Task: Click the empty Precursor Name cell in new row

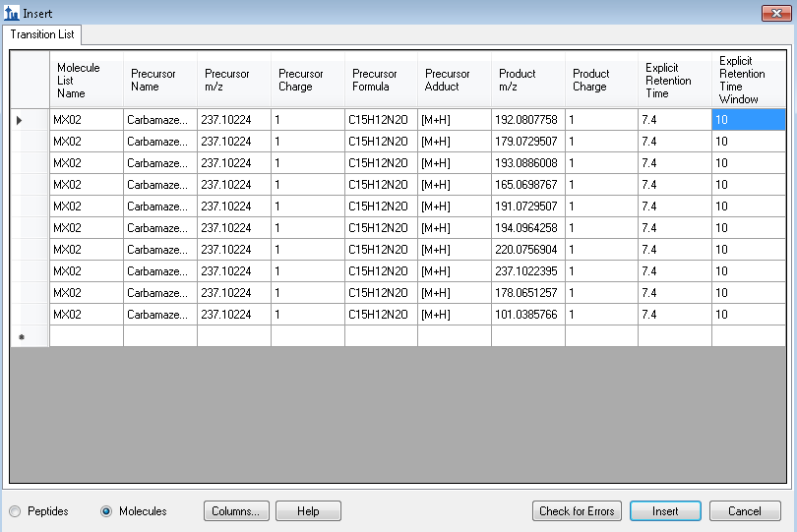Action: pos(159,336)
